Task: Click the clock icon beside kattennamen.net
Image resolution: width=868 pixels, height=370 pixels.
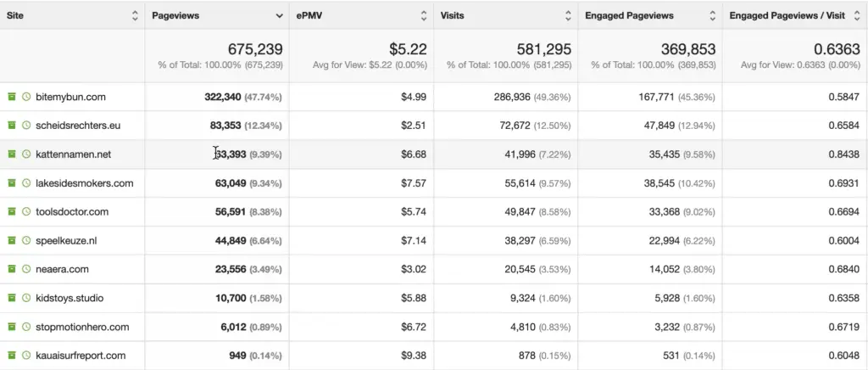Action: (x=26, y=154)
